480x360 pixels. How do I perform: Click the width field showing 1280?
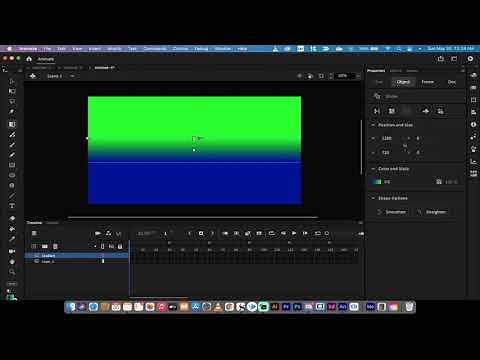pyautogui.click(x=387, y=138)
